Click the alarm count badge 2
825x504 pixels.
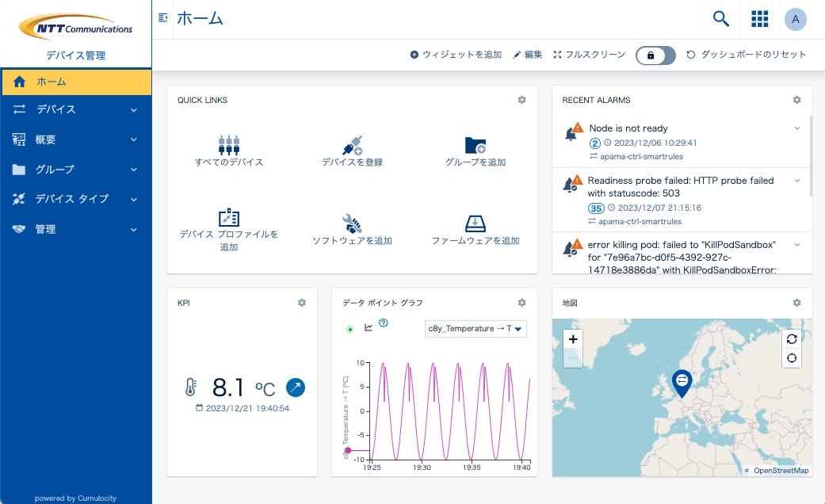(594, 143)
